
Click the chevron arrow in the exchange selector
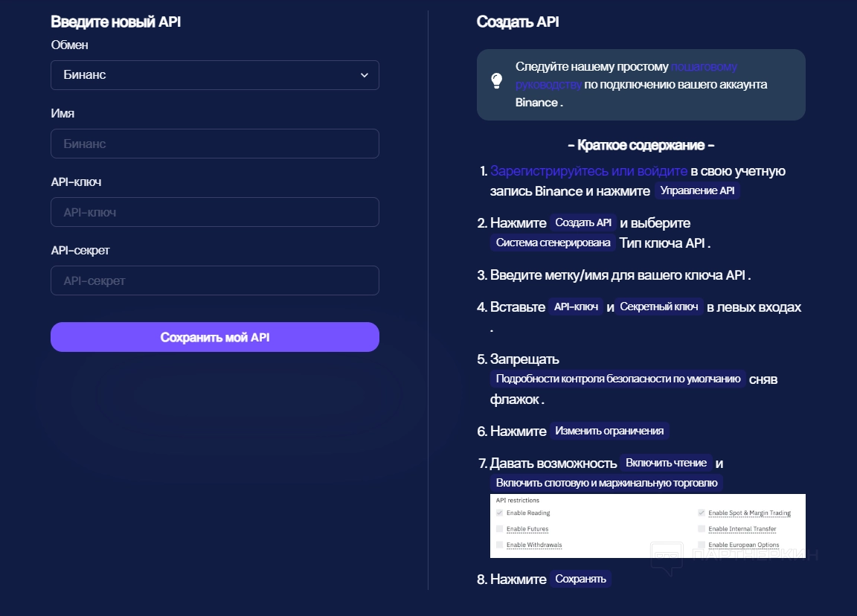365,75
